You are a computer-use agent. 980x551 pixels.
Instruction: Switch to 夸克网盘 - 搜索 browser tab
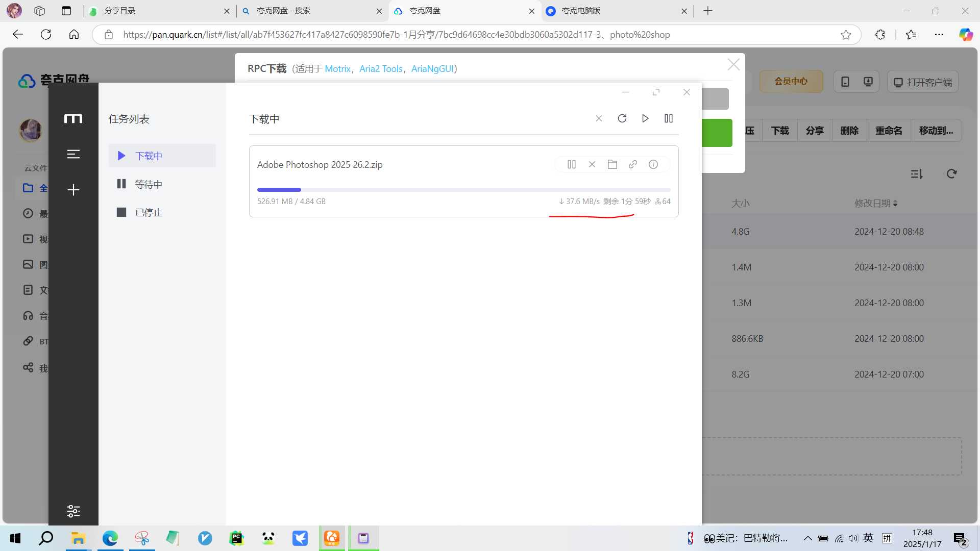[311, 11]
